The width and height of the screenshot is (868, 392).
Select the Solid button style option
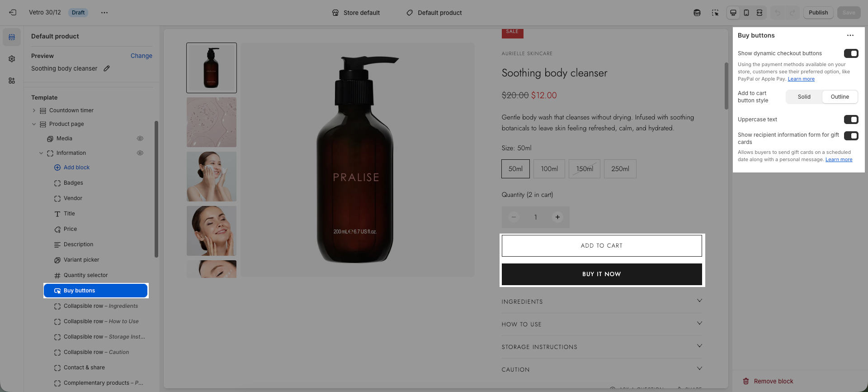804,97
